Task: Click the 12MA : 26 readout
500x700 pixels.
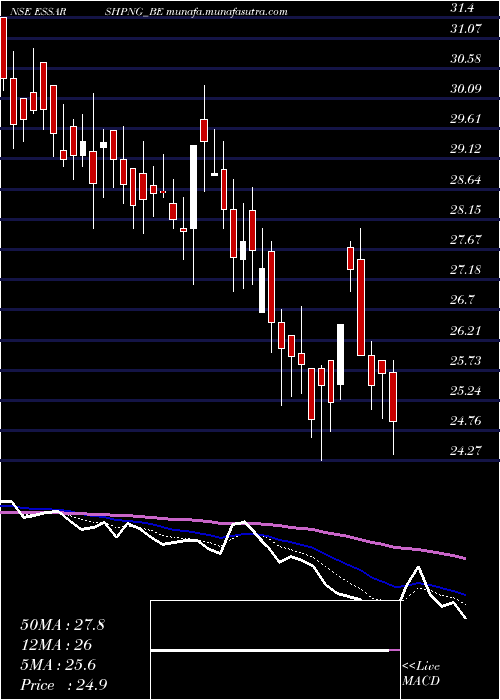Action: click(56, 645)
